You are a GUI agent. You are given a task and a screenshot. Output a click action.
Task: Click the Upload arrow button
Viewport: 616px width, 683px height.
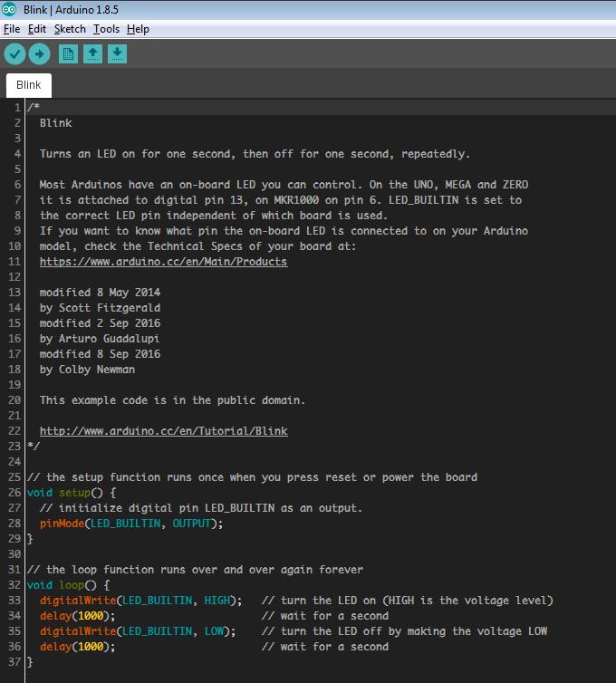[39, 54]
